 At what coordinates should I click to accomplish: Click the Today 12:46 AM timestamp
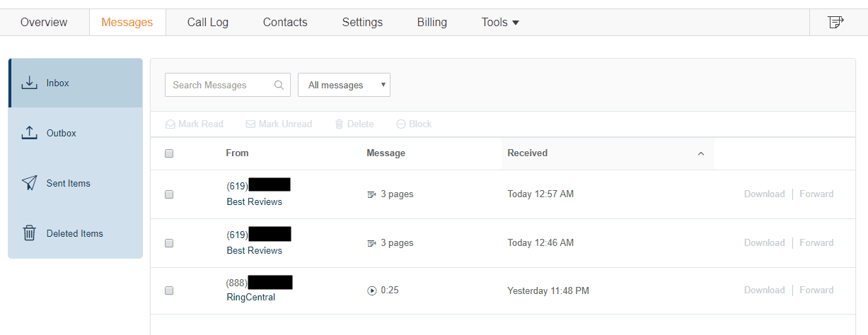pos(540,242)
